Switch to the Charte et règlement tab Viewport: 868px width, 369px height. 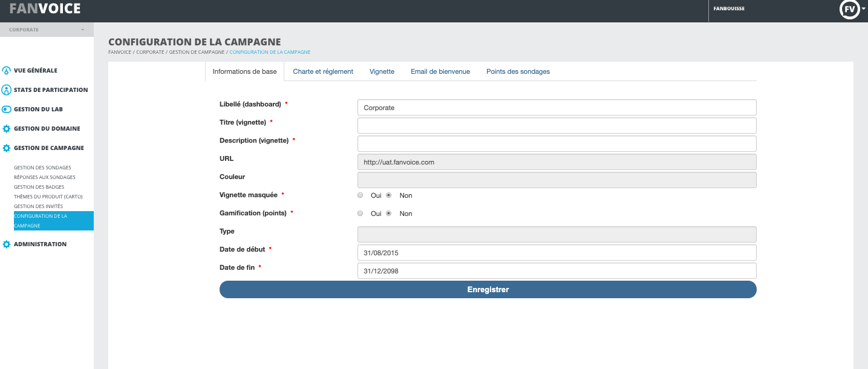(x=323, y=71)
